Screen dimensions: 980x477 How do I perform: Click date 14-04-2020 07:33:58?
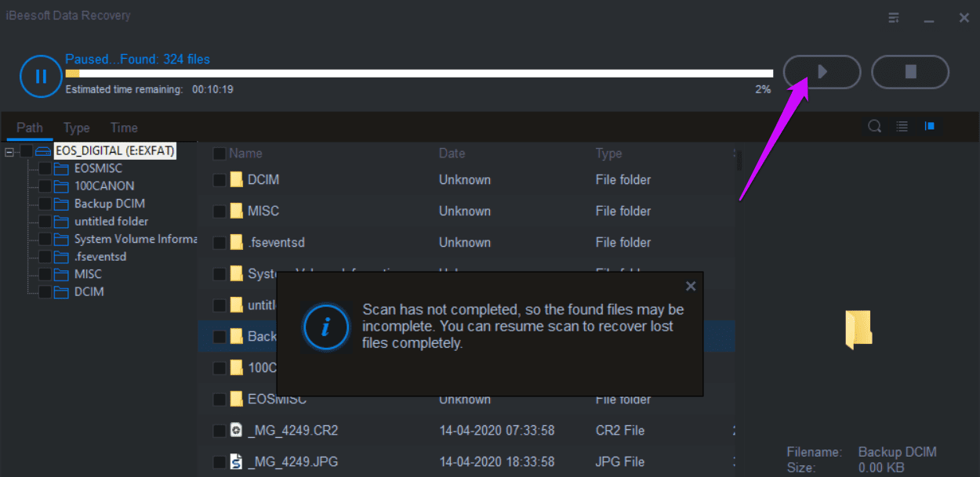[497, 430]
